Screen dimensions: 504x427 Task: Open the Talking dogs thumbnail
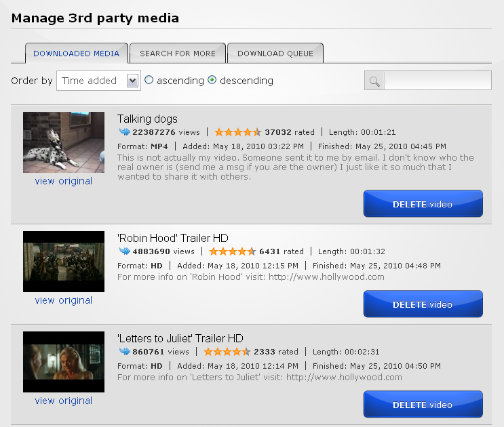click(64, 142)
